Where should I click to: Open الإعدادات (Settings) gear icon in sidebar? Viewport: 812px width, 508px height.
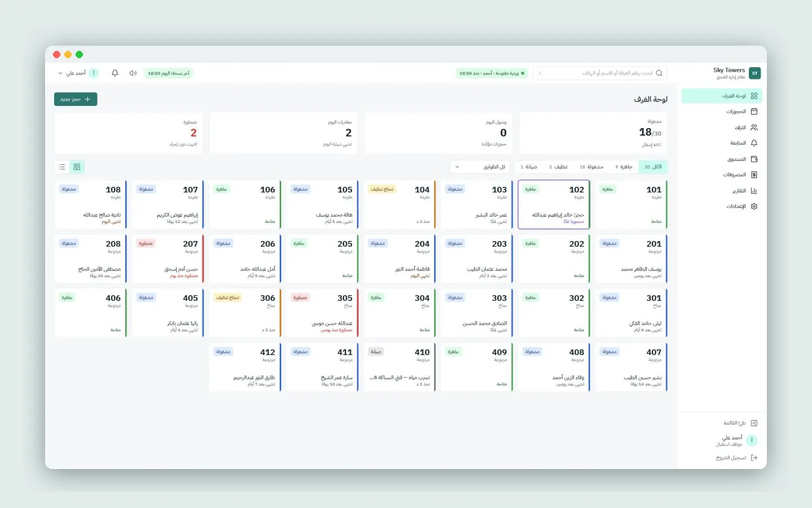click(x=754, y=207)
